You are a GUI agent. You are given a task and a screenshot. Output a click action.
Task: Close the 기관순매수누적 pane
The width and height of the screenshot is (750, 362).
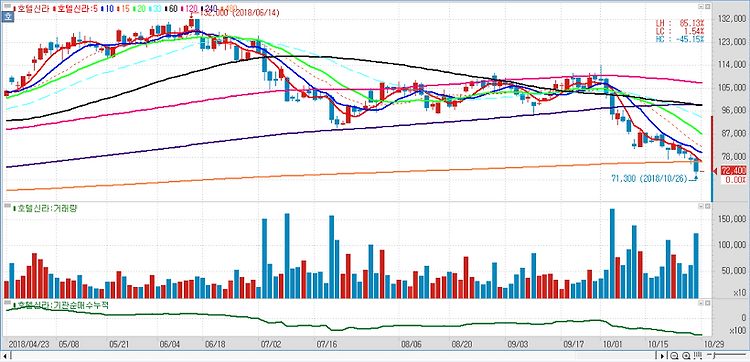click(706, 303)
